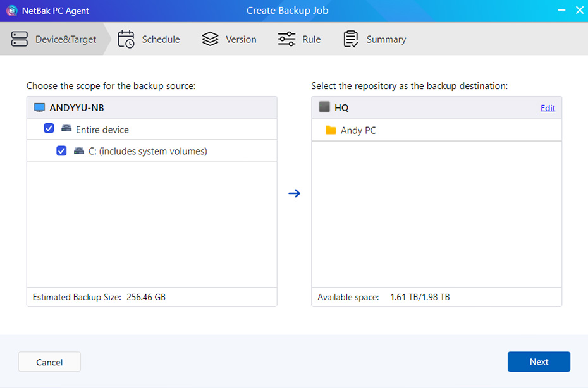Click the Version layers icon
This screenshot has height=388, width=588.
click(210, 39)
